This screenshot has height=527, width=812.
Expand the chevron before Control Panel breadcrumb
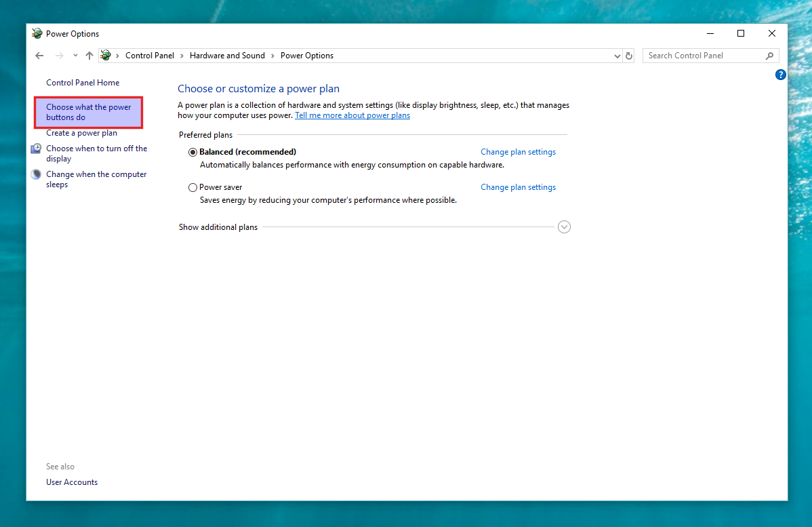(117, 56)
